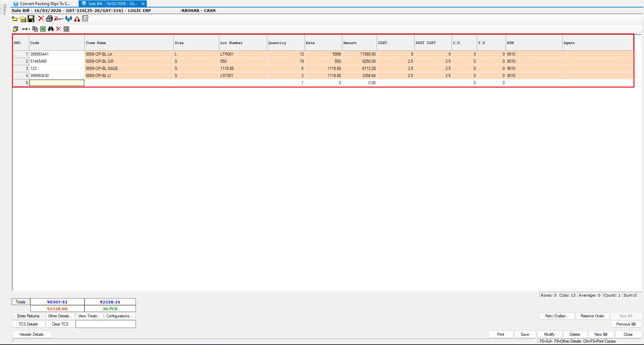Click the grid layout icon
Screen dimensions: 644x345
(x=66, y=29)
